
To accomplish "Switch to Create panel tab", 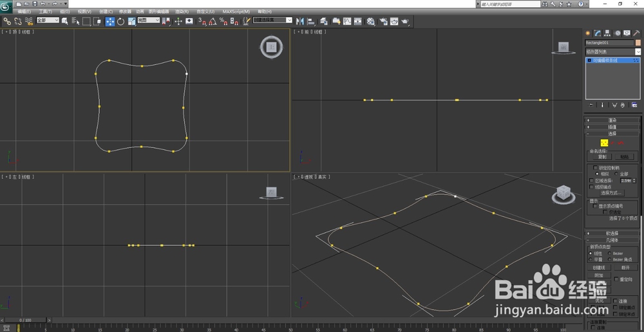I will [588, 33].
